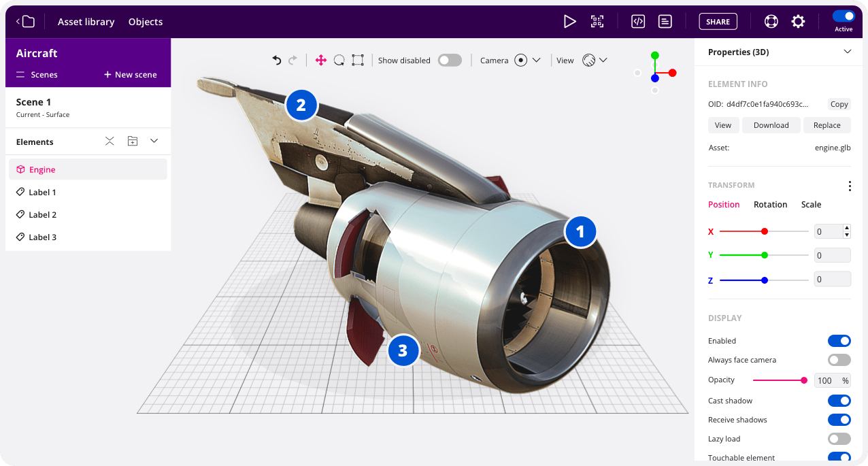Click the undo arrow icon
Screen dimensions: 868x466
pyautogui.click(x=277, y=61)
